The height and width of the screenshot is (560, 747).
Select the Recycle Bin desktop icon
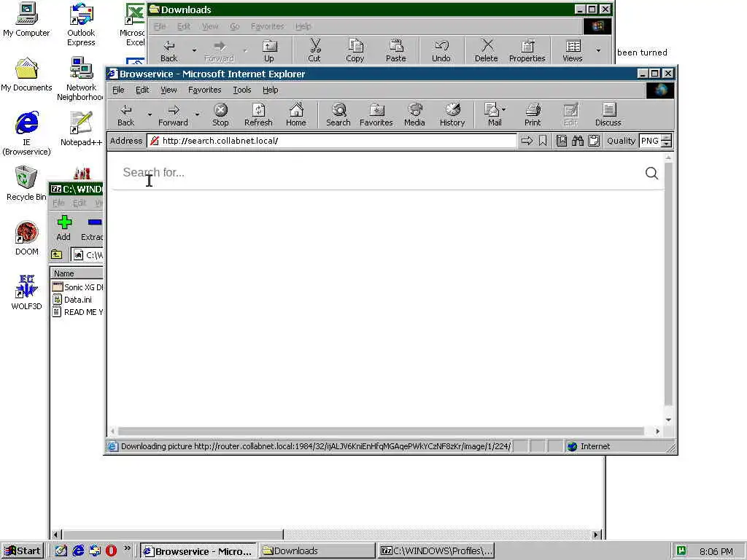point(26,183)
